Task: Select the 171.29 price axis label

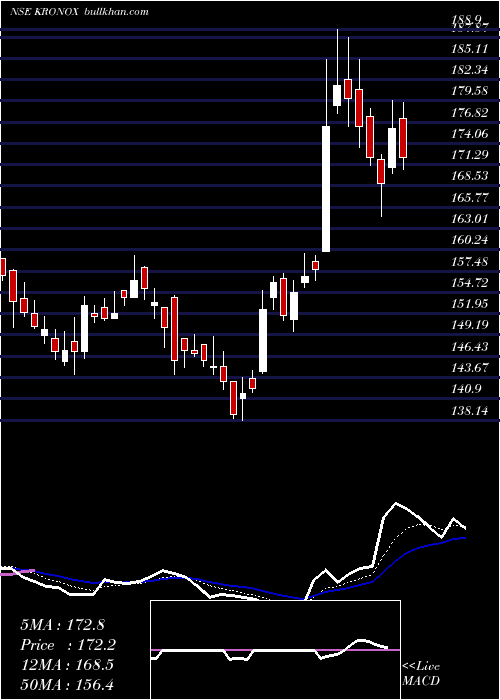Action: coord(470,155)
